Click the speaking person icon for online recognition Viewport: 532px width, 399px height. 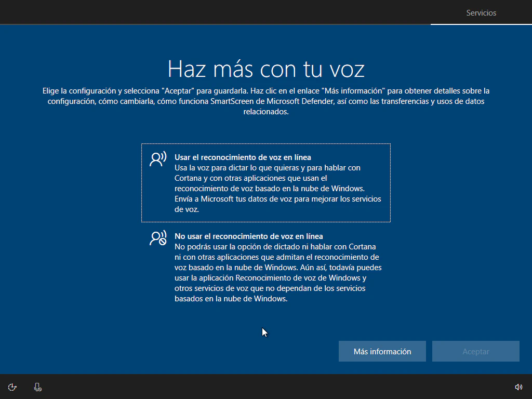tap(157, 159)
